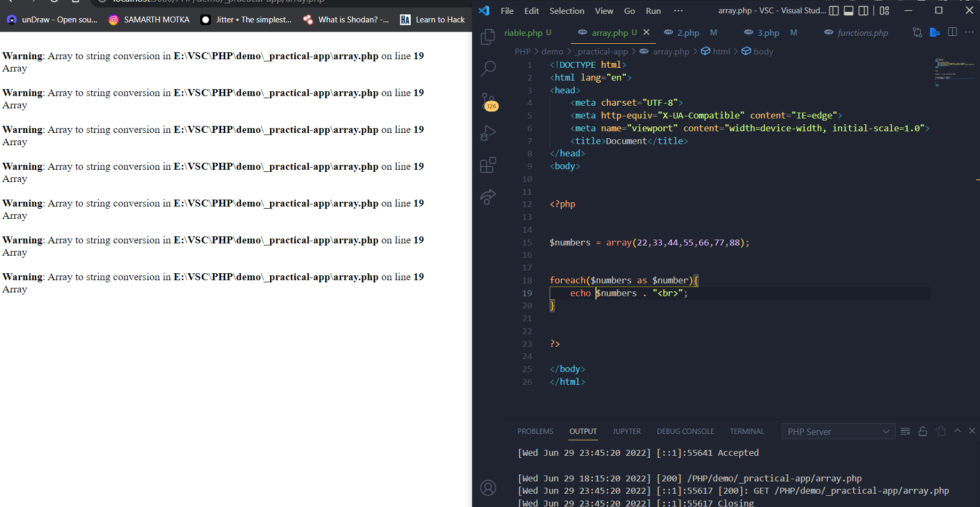Viewport: 980px width, 507px height.
Task: Click the demo breadcrumb segment
Action: point(552,51)
